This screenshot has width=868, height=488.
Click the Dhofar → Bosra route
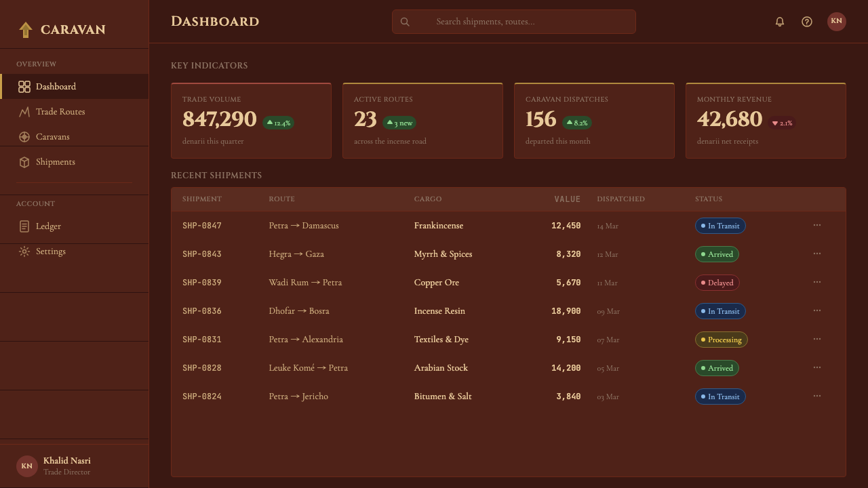(299, 311)
